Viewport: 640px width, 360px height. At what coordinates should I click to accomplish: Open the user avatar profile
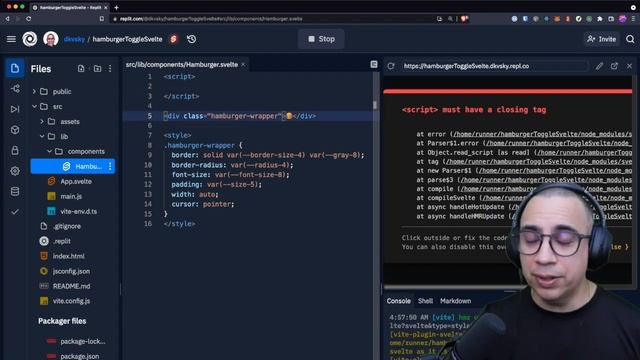click(51, 39)
